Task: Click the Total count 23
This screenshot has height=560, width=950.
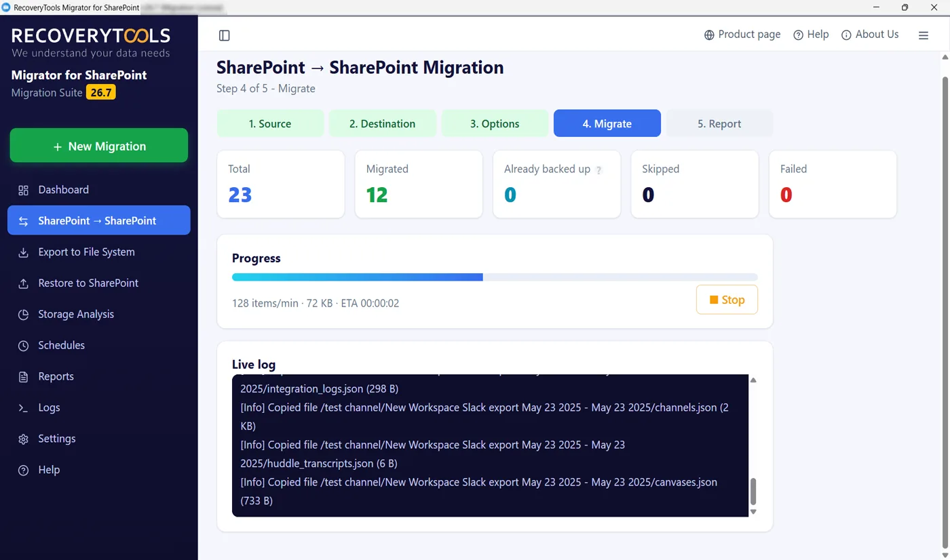Action: [240, 195]
